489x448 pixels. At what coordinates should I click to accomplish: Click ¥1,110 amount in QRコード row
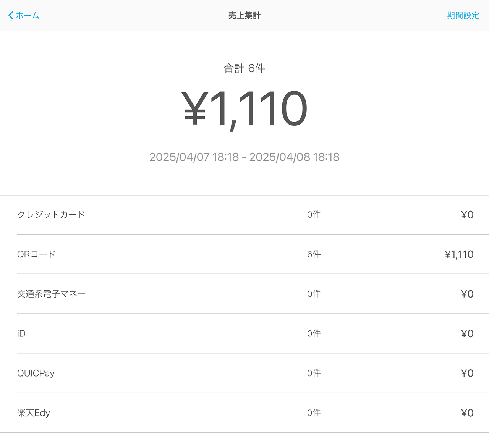(x=459, y=254)
